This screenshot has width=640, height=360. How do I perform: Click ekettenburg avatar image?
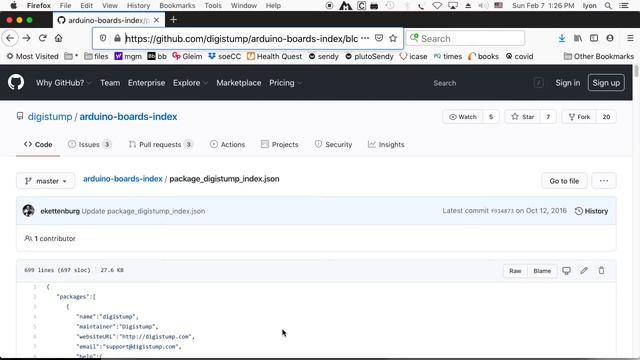click(29, 211)
